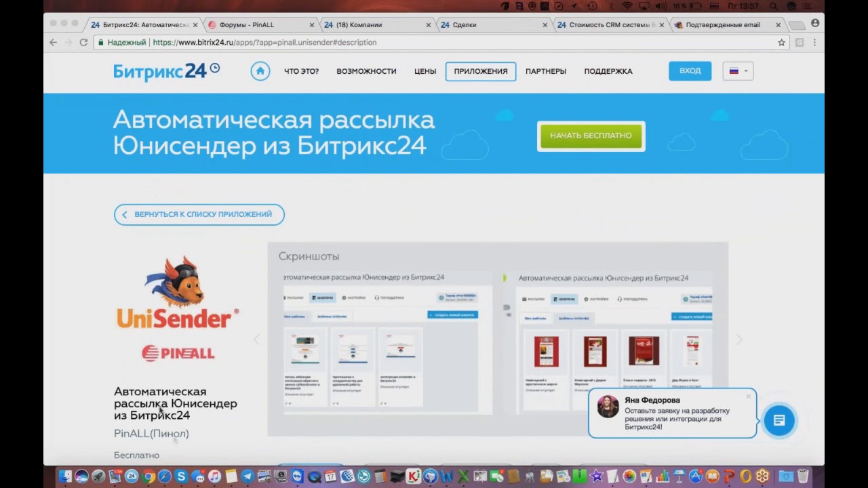The width and height of the screenshot is (868, 488).
Task: Open the Chrome profile avatar icon
Action: coord(814,23)
